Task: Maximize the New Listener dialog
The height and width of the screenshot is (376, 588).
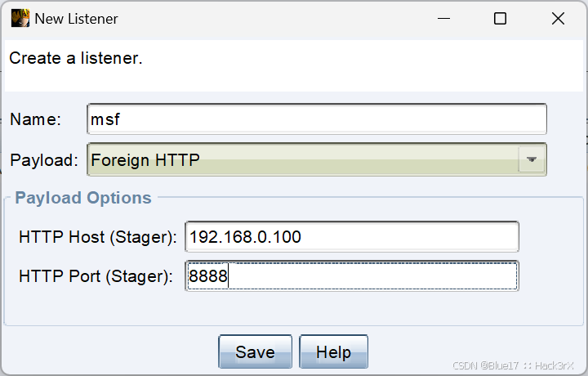Action: click(500, 18)
